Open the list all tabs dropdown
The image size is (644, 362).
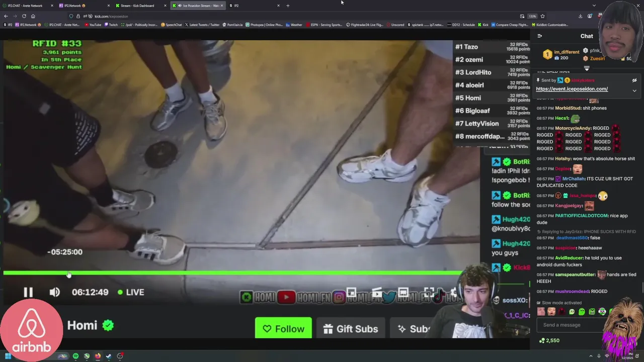594,6
